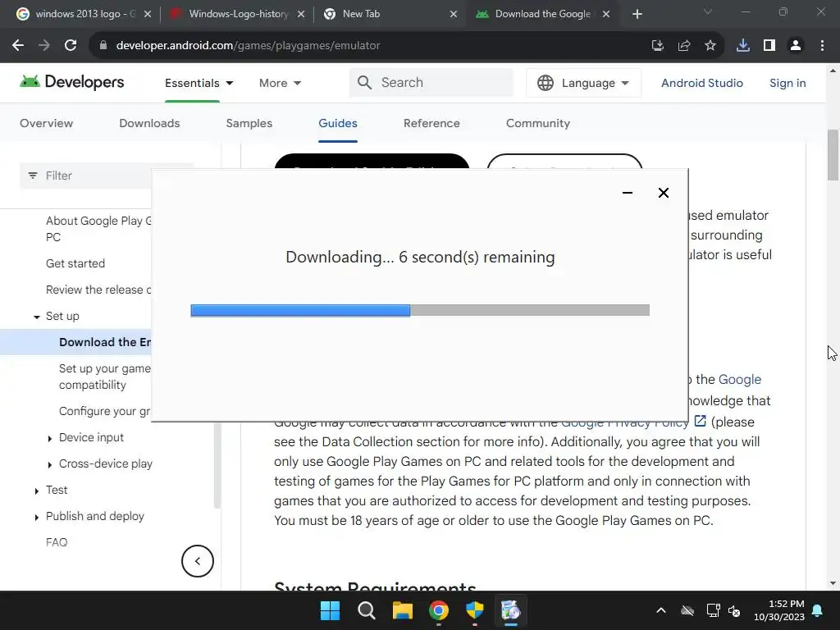Open the More dropdown menu
The image size is (840, 630).
280,83
